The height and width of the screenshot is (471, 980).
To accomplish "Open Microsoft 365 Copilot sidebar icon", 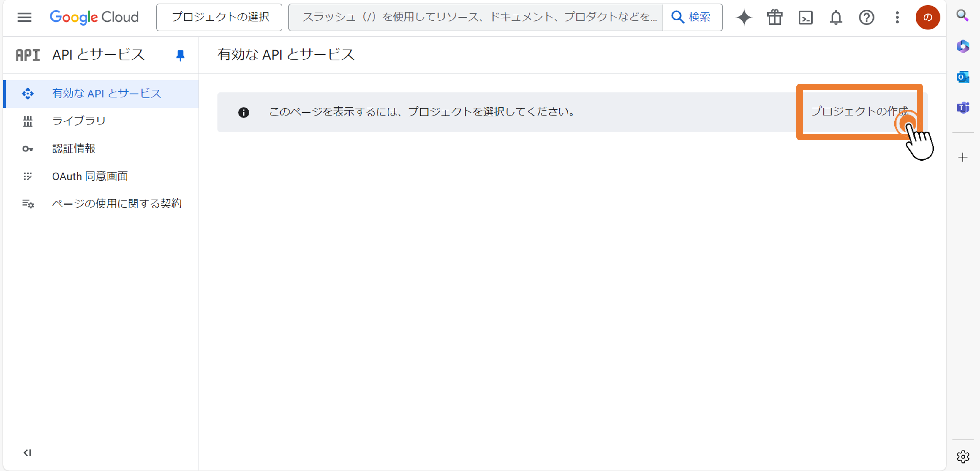I will click(963, 46).
